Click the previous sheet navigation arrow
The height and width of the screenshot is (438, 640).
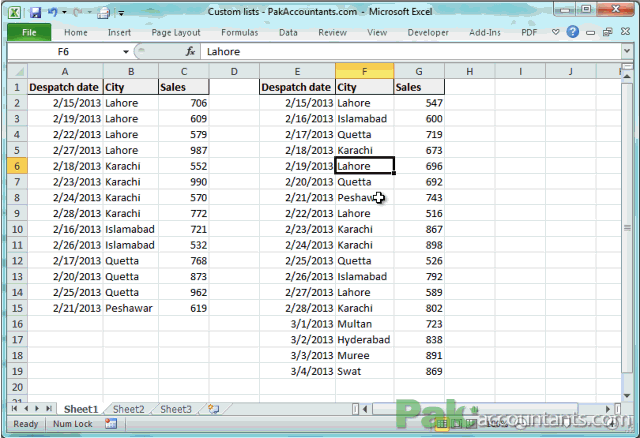[26, 409]
